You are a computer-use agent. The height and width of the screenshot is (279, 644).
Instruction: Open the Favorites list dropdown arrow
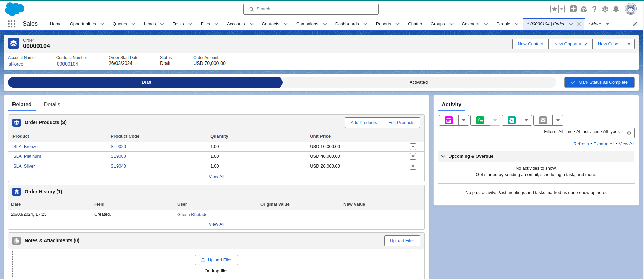[562, 9]
